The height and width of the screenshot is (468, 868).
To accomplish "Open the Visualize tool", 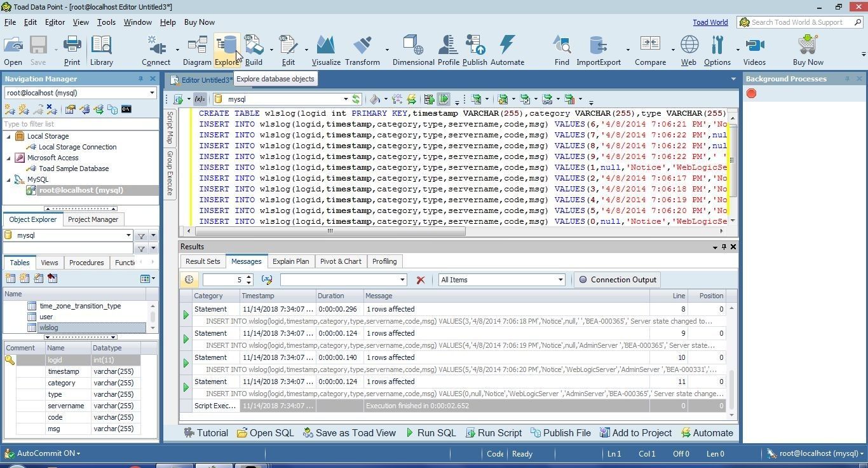I will (x=326, y=50).
